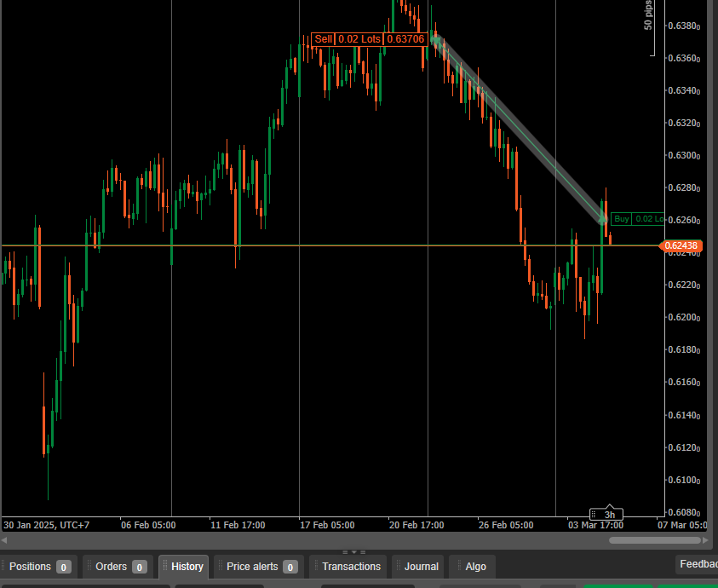
Task: Click the horizontal chart scrollbar thumb
Action: coord(654,540)
